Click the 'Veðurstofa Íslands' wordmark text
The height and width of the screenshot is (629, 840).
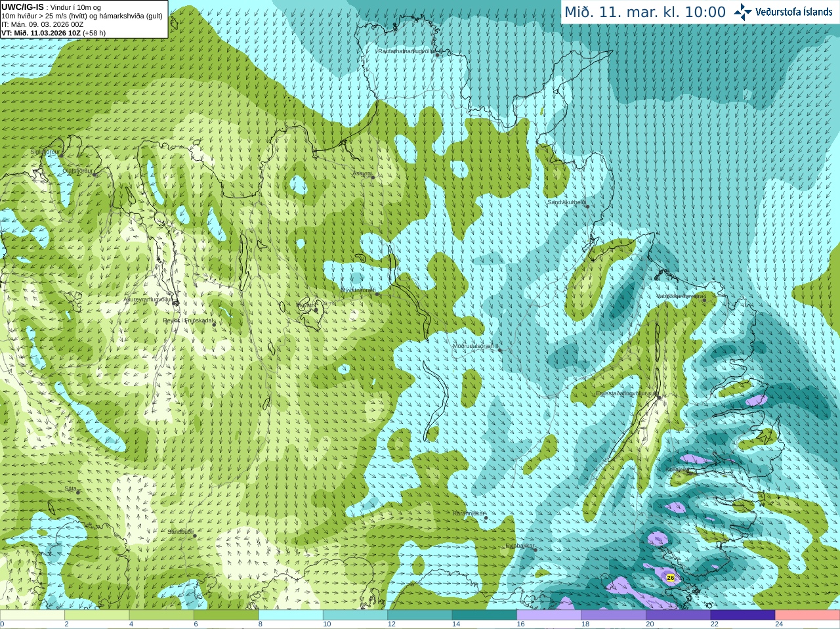pyautogui.click(x=794, y=12)
